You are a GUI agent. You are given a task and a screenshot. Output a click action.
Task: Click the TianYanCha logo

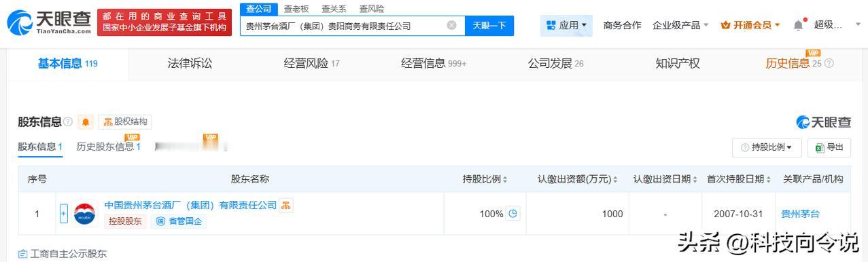point(48,23)
